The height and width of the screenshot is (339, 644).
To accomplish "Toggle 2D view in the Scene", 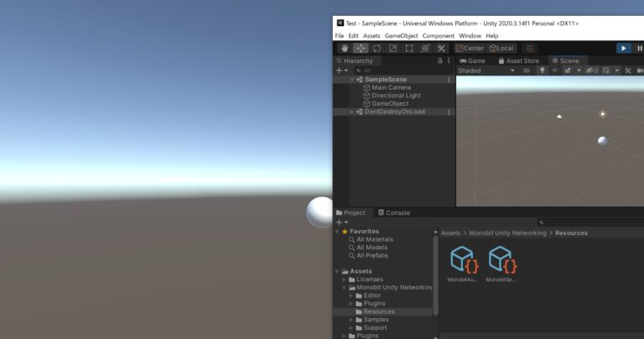I will [526, 70].
